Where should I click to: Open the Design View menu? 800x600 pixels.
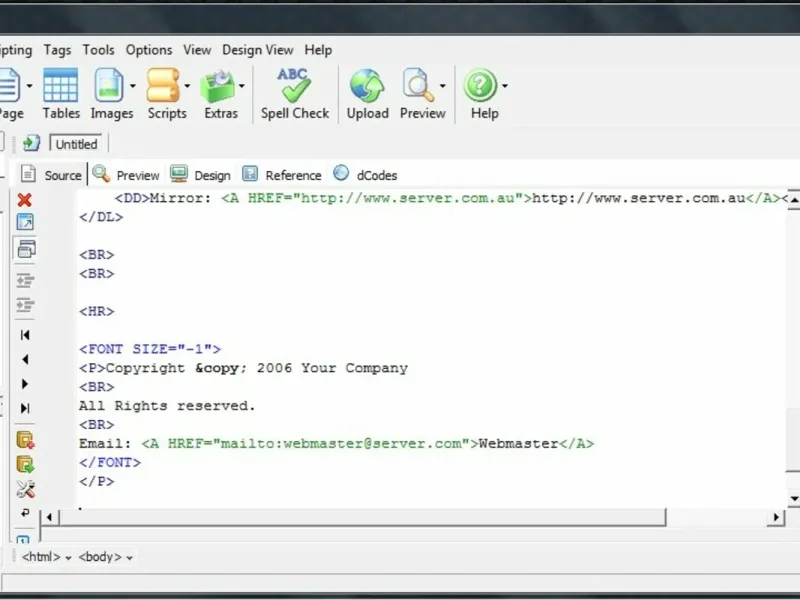[x=258, y=50]
